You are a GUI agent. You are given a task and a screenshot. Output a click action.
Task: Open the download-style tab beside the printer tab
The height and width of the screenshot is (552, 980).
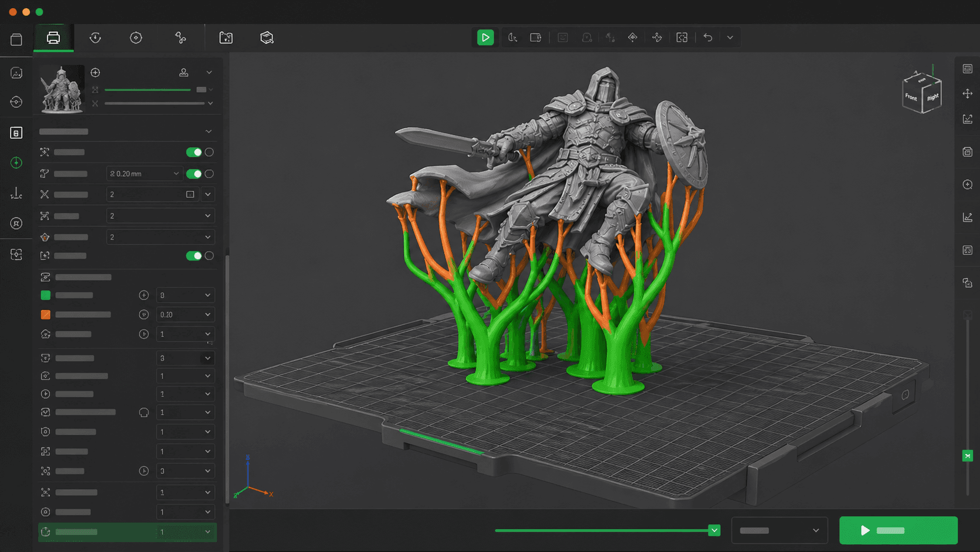point(94,37)
